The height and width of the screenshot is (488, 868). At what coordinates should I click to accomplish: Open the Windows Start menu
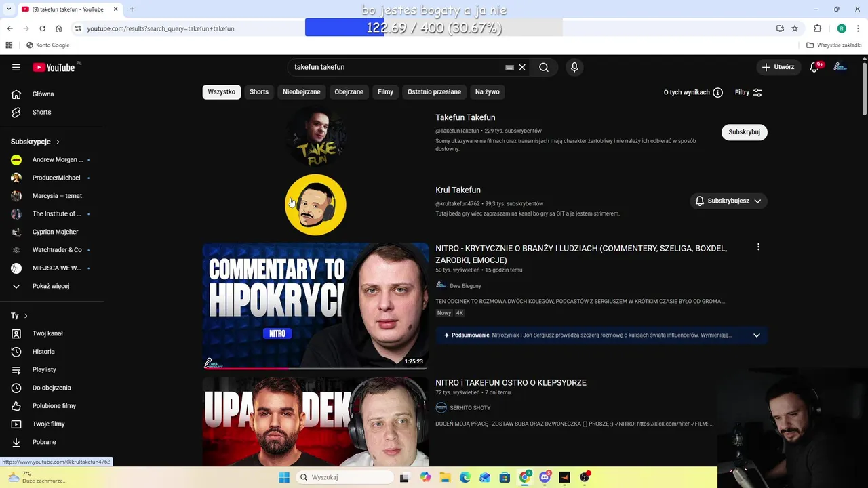click(x=284, y=477)
